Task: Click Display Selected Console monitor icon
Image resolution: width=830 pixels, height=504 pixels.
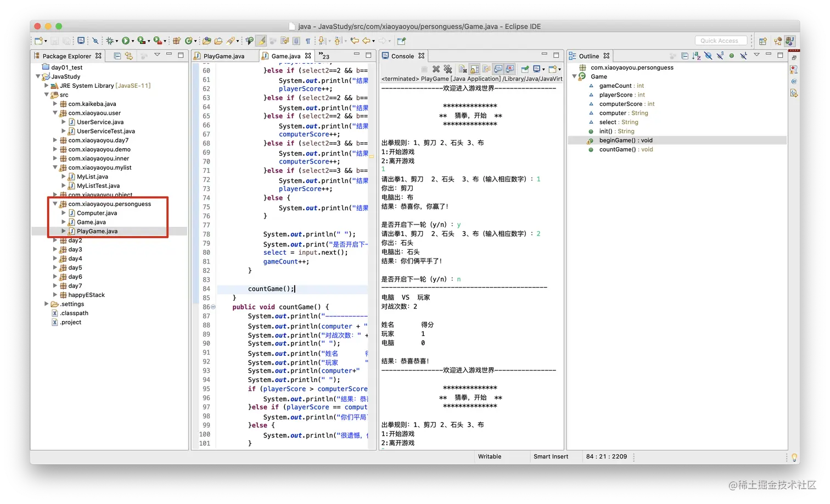Action: coord(536,69)
